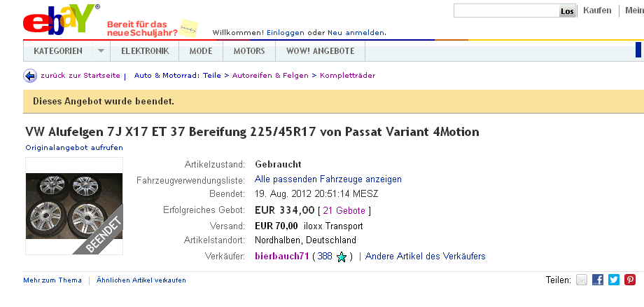Click the Los search button
The width and height of the screenshot is (644, 307).
(567, 11)
